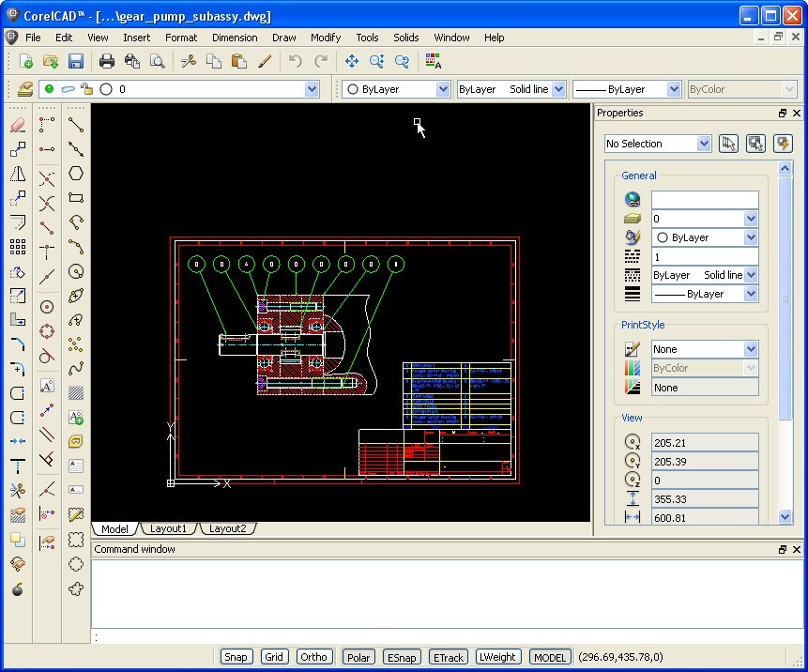Select the Explode bomb icon
Image resolution: width=808 pixels, height=672 pixels.
18,589
